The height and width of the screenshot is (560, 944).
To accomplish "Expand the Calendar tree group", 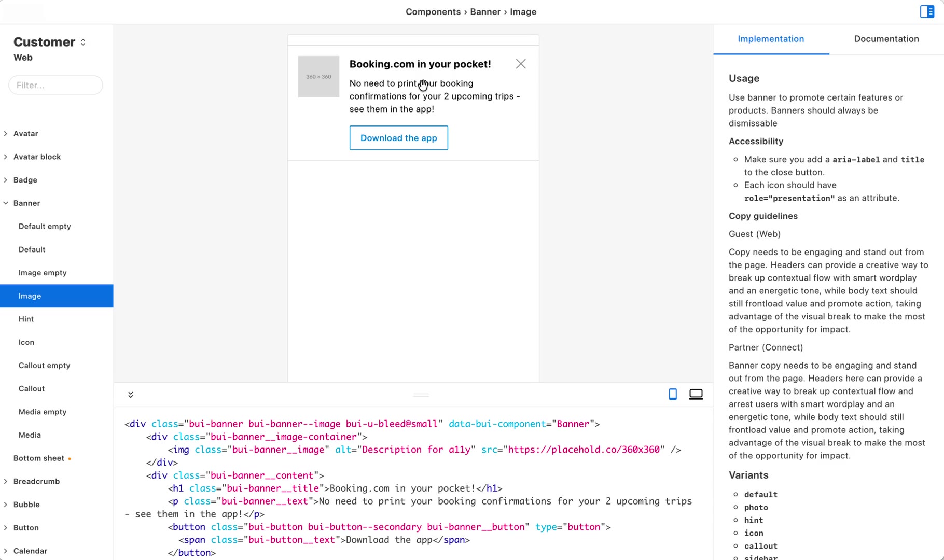I will tap(30, 551).
